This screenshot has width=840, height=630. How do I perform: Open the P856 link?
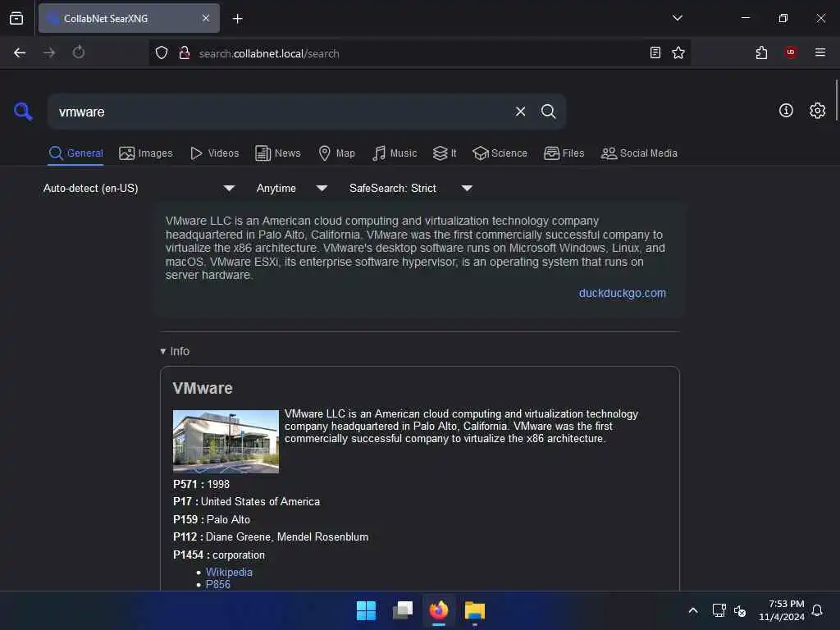tap(217, 584)
